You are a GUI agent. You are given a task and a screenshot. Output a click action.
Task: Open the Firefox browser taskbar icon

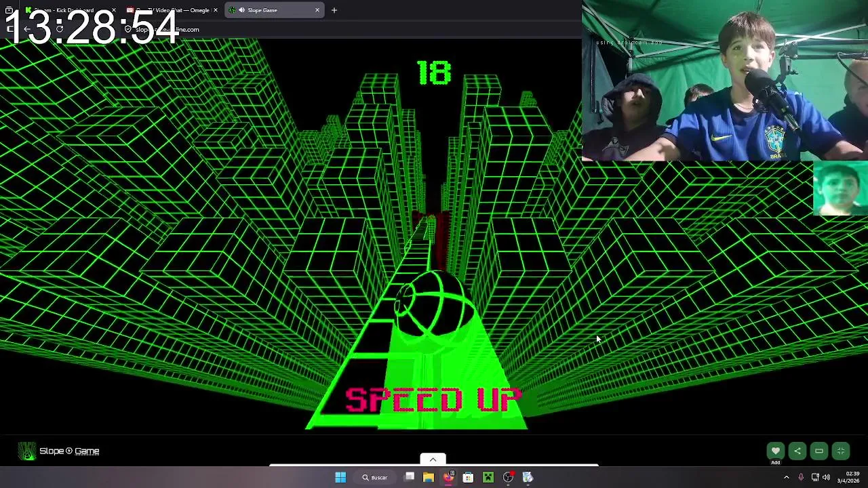pos(448,477)
